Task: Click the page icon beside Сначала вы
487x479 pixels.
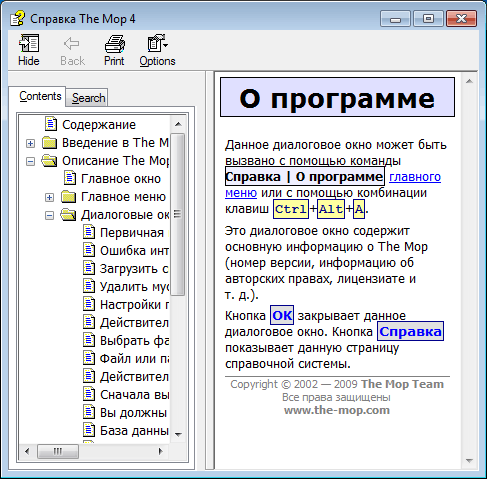Action: point(89,394)
